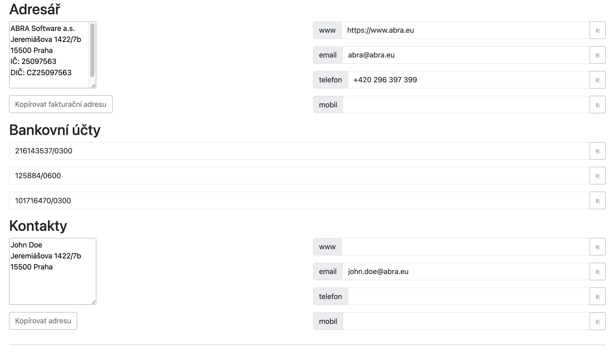615x364 pixels.
Task: Click into the 125884/0600 account field
Action: [x=299, y=176]
